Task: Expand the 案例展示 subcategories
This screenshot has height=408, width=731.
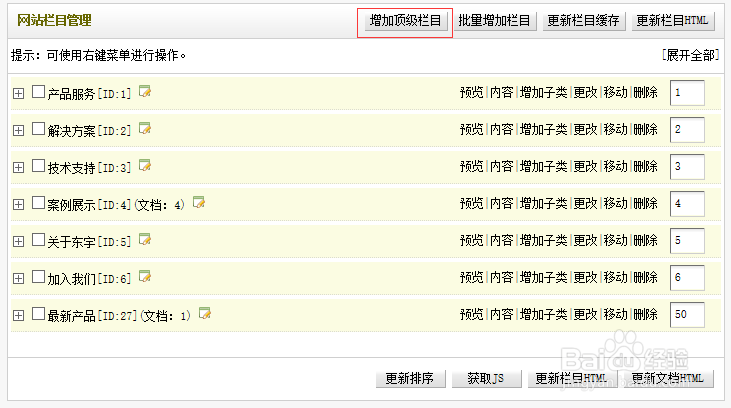Action: [x=18, y=204]
